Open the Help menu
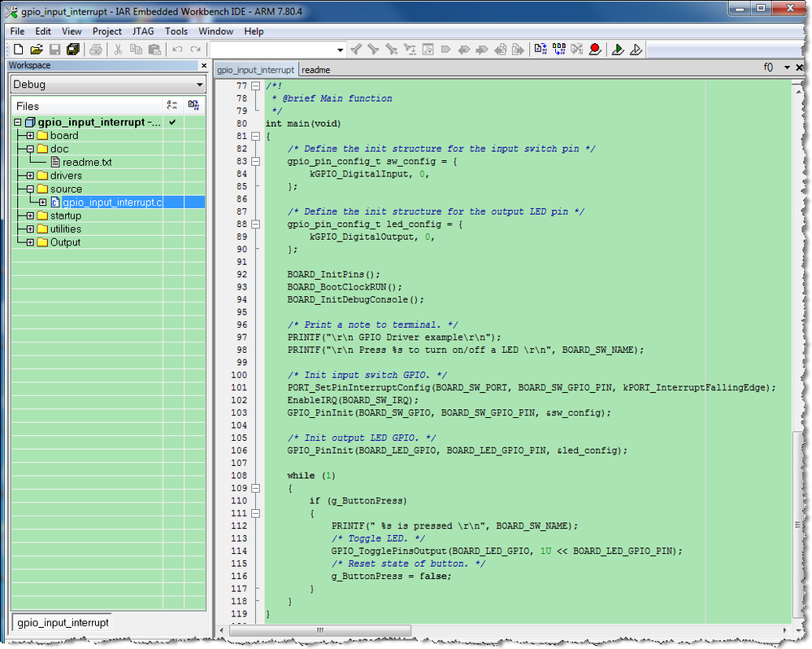The height and width of the screenshot is (649, 812). (254, 31)
